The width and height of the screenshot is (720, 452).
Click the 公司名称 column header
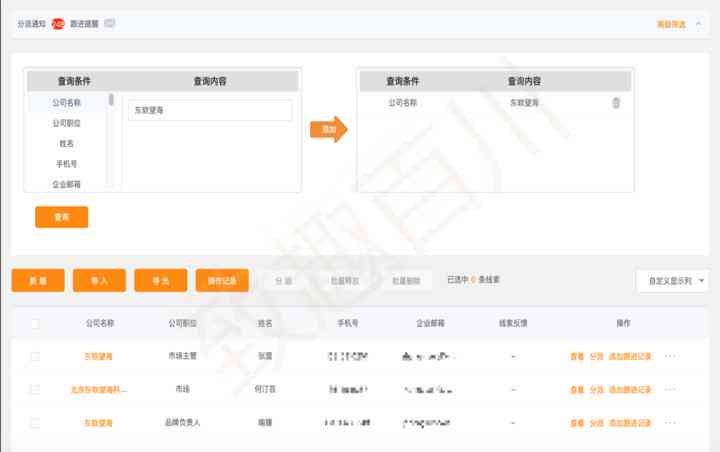[x=100, y=323]
